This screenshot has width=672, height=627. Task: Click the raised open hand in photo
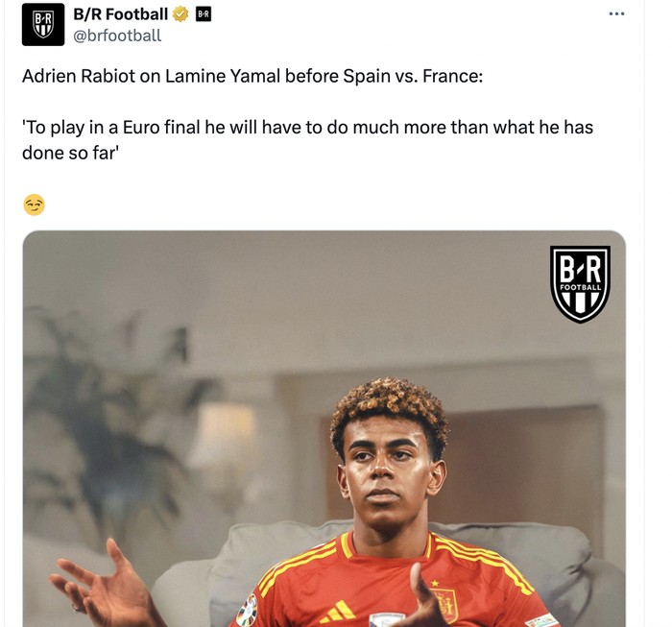(103, 583)
